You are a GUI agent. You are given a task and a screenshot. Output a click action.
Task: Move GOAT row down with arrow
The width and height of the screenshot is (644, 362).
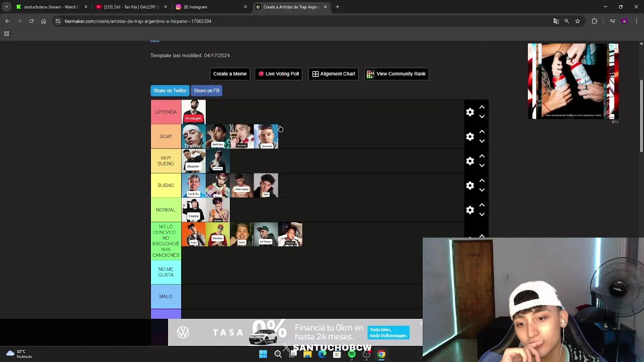[x=482, y=141]
